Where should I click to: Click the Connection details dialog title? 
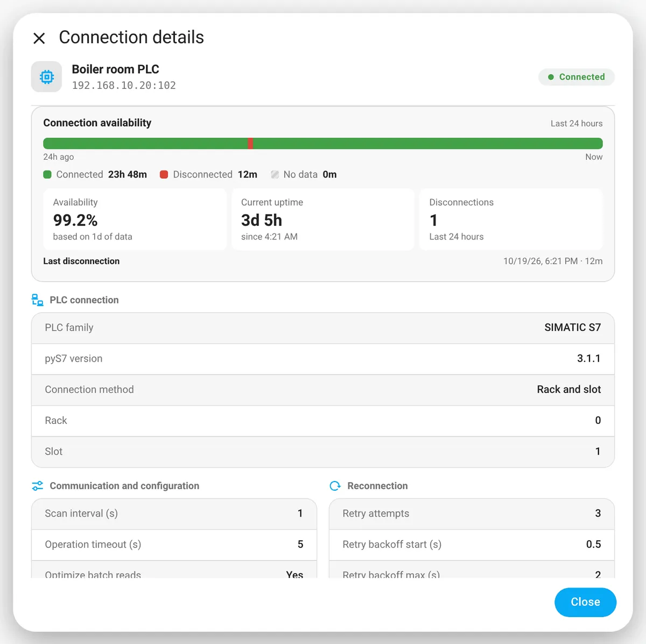pyautogui.click(x=131, y=37)
